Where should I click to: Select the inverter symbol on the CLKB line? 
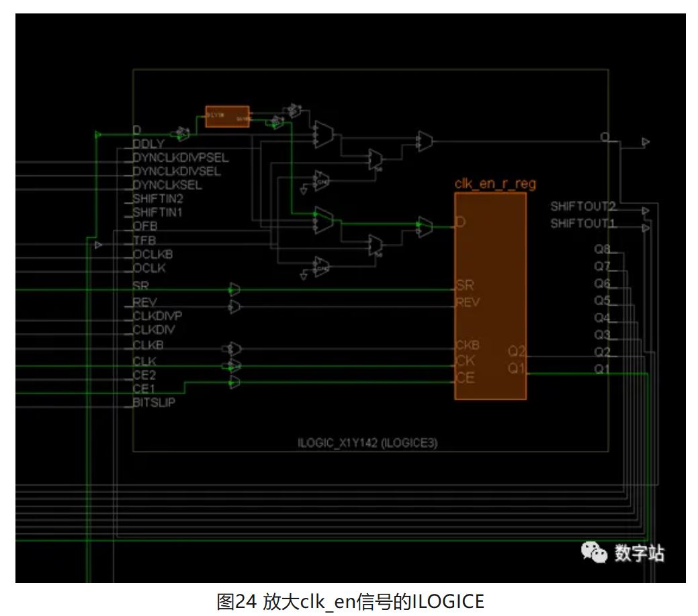[234, 349]
